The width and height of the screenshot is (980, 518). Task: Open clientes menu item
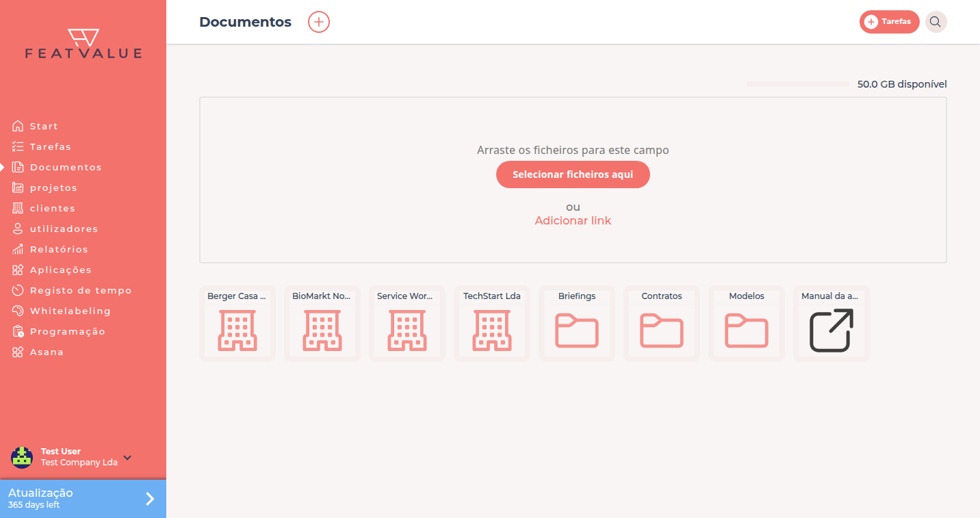(53, 208)
